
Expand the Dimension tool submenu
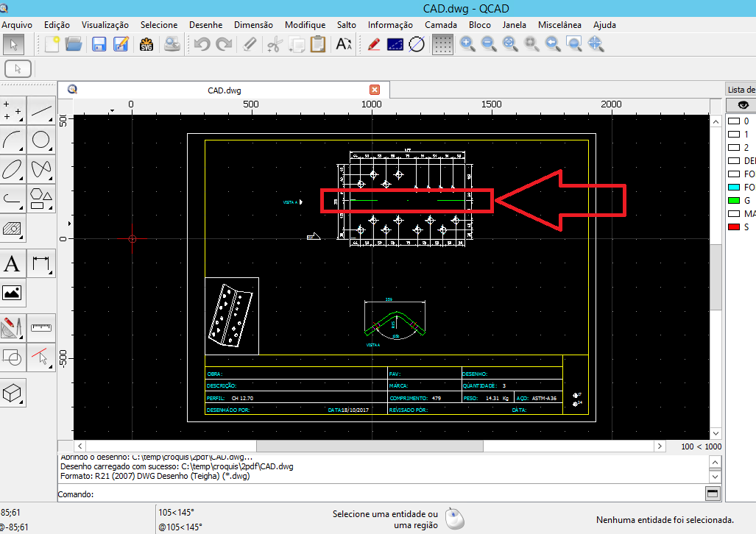(x=42, y=263)
